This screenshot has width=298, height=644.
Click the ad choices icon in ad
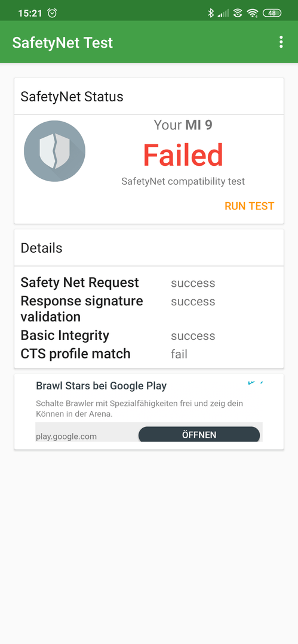coord(255,383)
